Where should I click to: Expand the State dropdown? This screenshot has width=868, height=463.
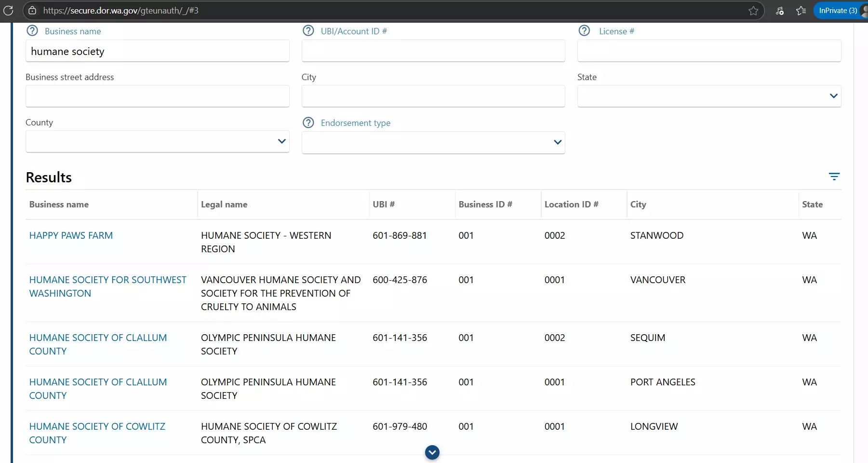click(x=709, y=96)
